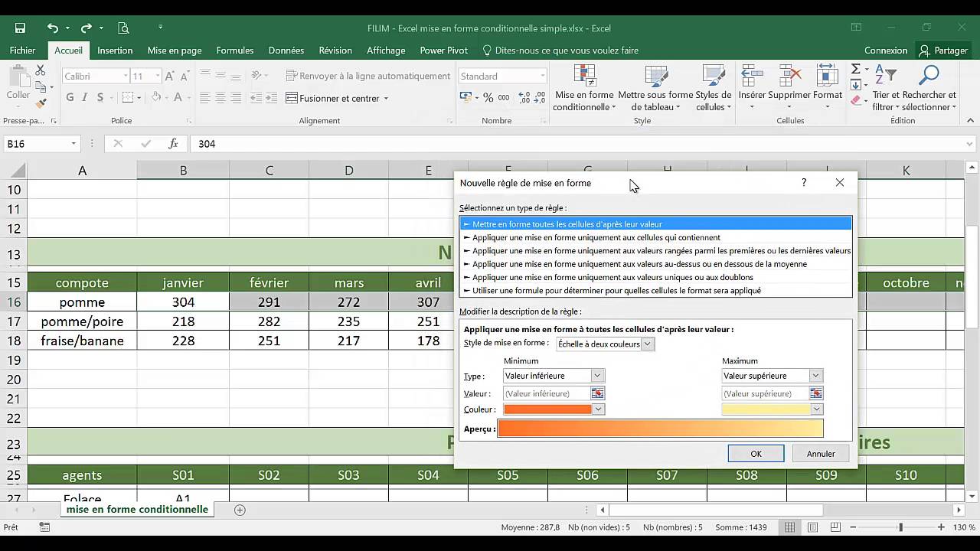
Task: Underline text with the S button
Action: [100, 97]
